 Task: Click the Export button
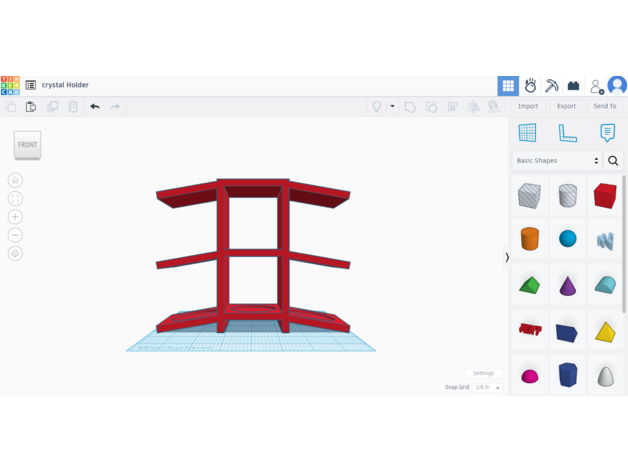coord(566,106)
